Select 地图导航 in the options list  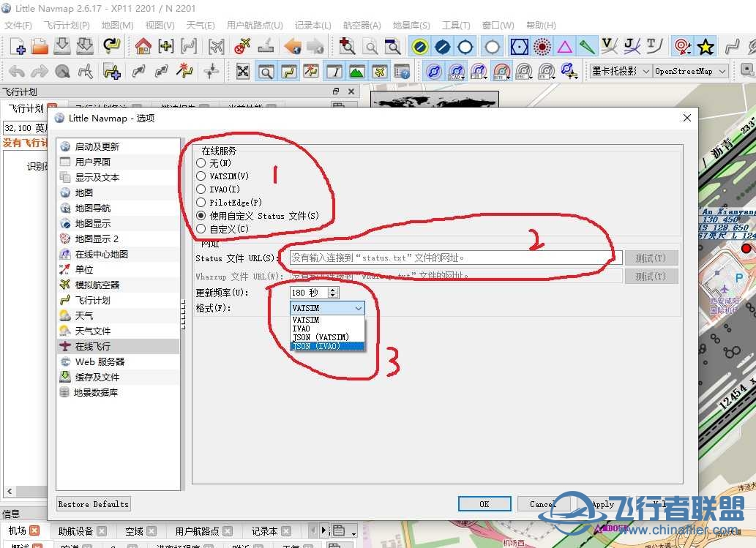[118, 209]
